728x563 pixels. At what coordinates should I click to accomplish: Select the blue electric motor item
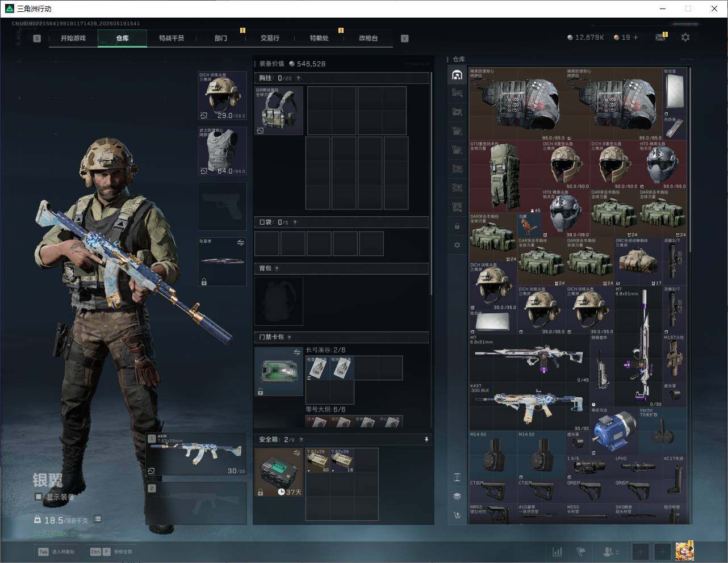tap(614, 431)
